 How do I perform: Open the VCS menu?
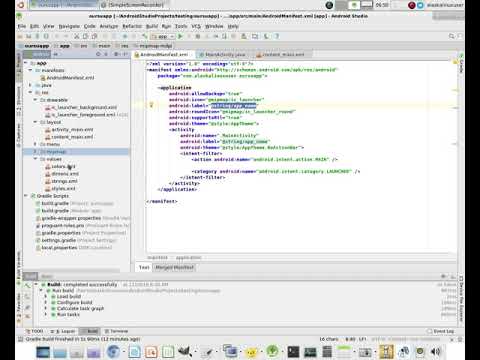(x=196, y=26)
